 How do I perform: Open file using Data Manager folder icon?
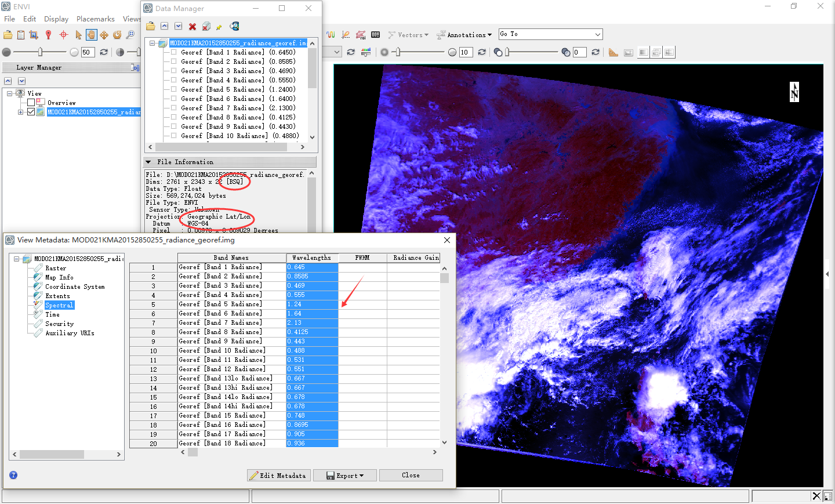tap(151, 27)
